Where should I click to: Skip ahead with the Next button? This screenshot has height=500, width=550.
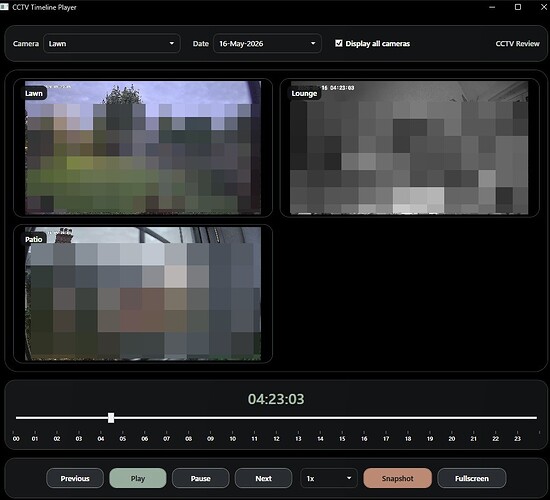coord(263,478)
